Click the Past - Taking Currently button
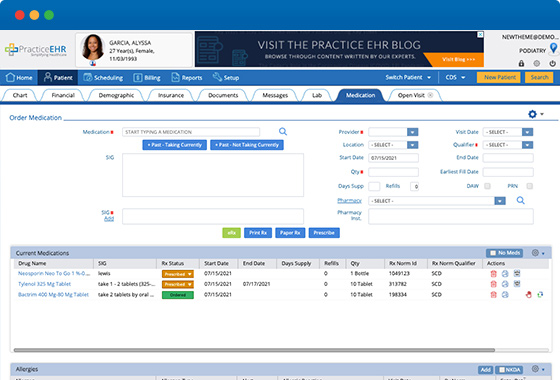This screenshot has height=380, width=560. (174, 145)
